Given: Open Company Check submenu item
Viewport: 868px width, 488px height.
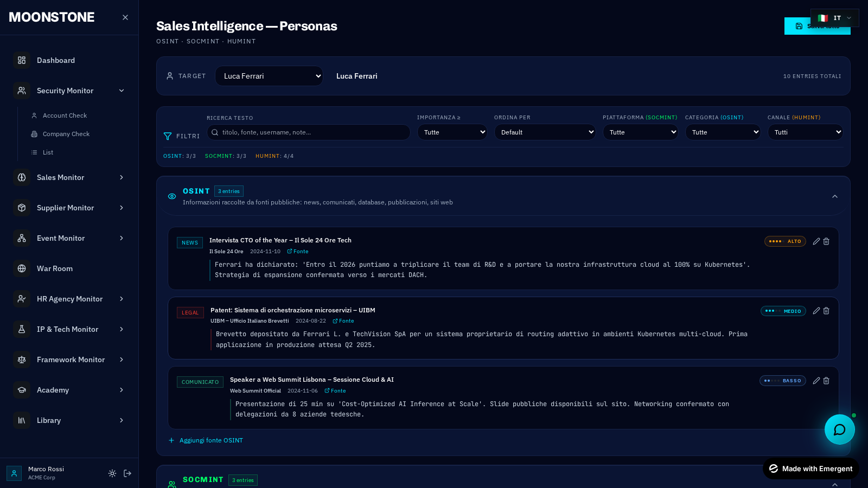Looking at the screenshot, I should [77, 134].
